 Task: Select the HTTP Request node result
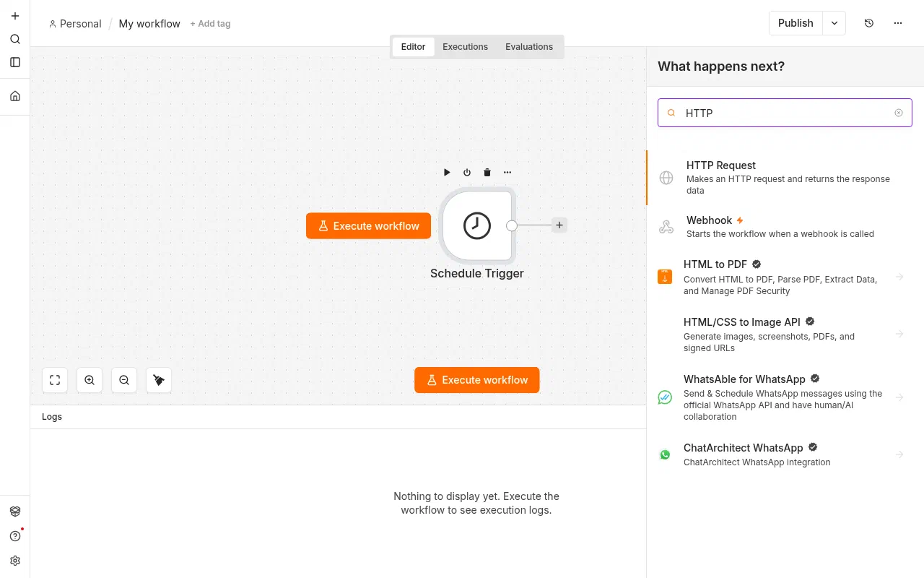(785, 178)
